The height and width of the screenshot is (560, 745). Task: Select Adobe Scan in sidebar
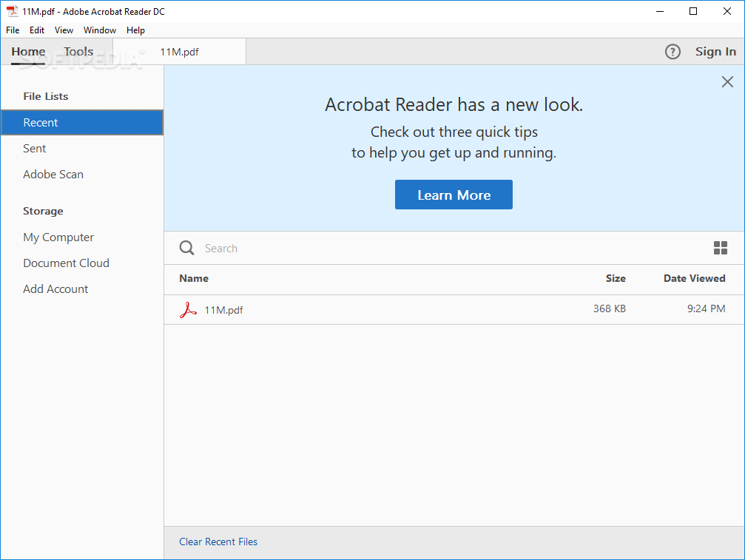click(x=53, y=175)
